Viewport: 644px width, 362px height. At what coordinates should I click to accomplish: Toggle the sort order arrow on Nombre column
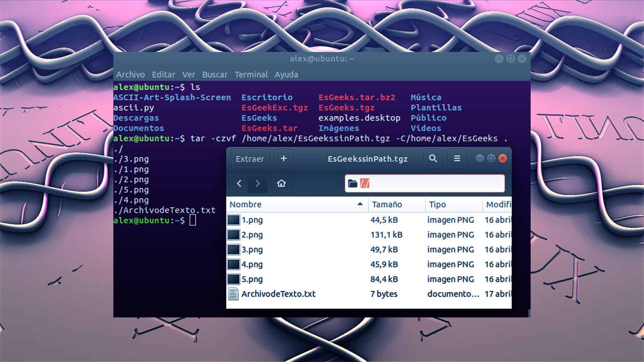(360, 203)
